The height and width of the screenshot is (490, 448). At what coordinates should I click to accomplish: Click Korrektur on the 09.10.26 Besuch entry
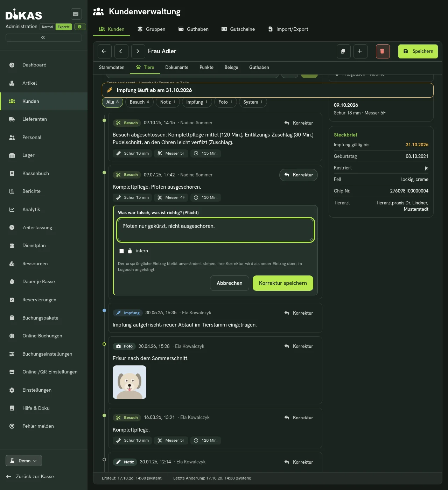tap(299, 123)
